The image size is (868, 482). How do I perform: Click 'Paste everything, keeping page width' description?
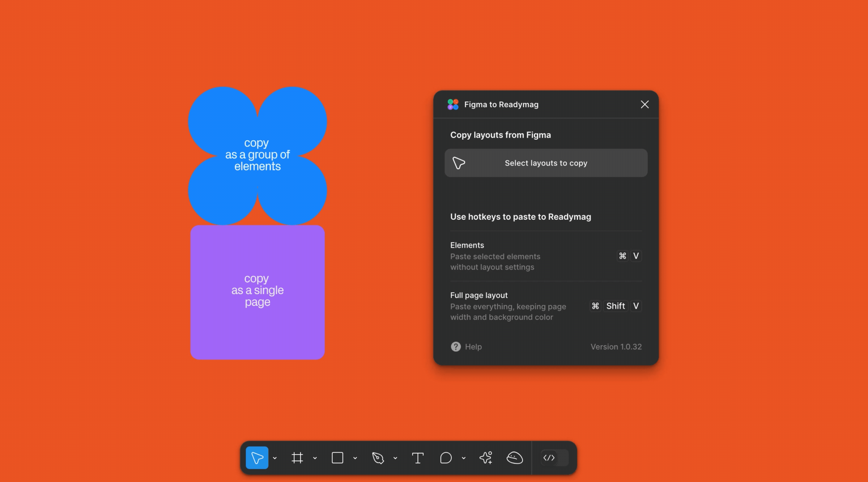(x=508, y=312)
